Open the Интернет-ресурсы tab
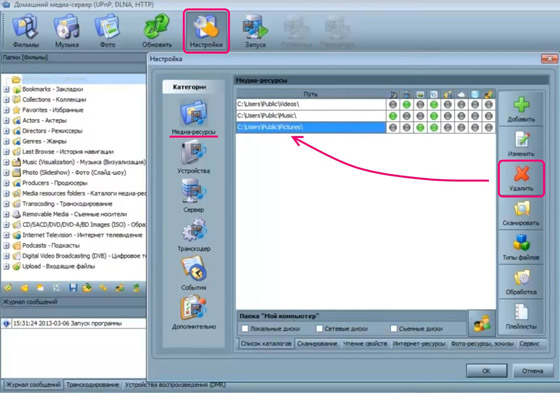The width and height of the screenshot is (560, 393). [419, 343]
